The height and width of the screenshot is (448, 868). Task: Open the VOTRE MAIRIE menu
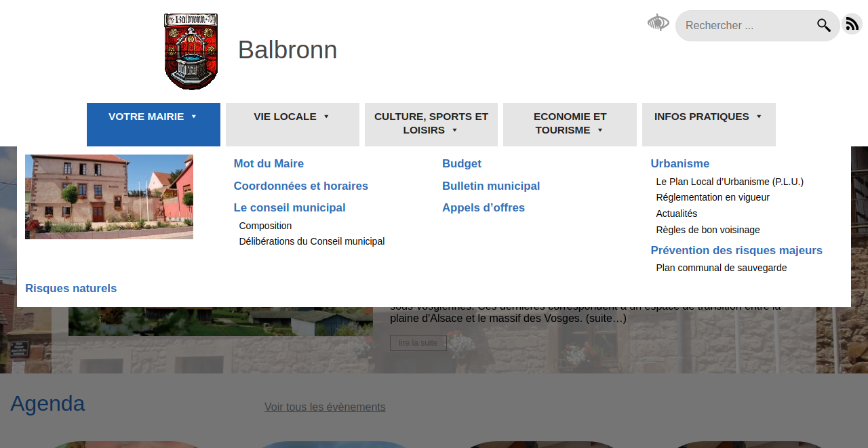[153, 125]
